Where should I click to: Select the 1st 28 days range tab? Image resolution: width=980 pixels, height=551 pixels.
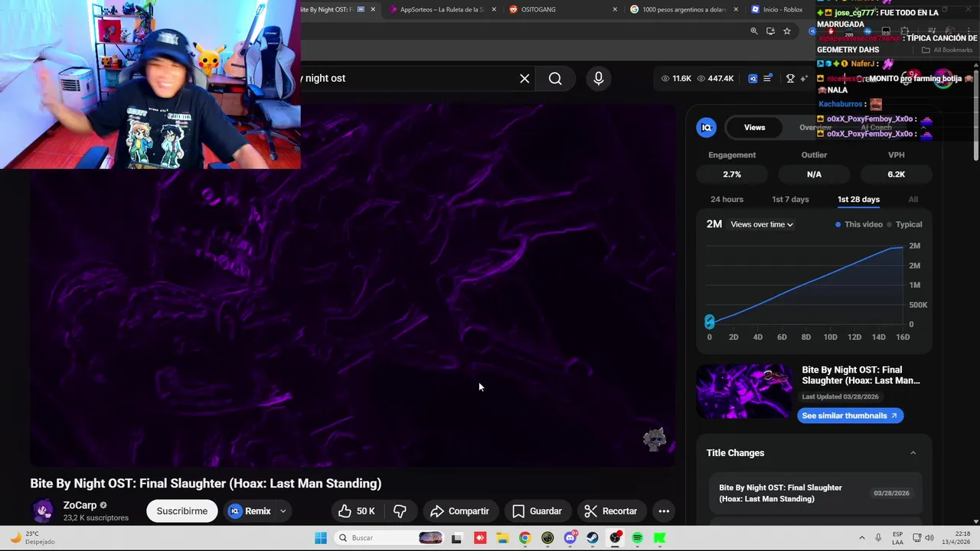point(858,199)
